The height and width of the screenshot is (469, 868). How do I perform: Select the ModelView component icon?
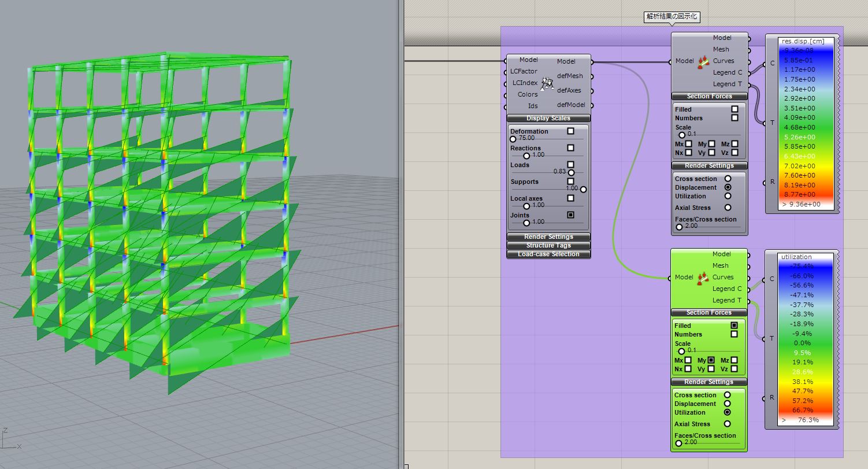(547, 83)
